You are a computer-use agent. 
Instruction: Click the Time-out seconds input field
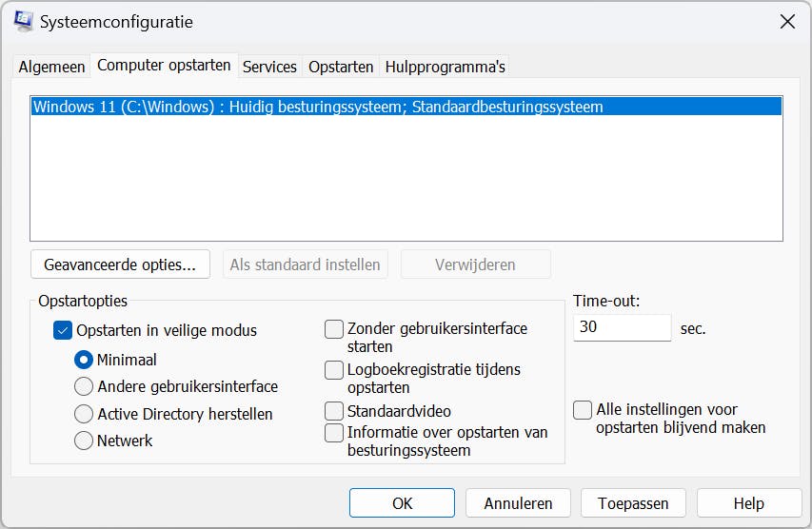pos(623,327)
